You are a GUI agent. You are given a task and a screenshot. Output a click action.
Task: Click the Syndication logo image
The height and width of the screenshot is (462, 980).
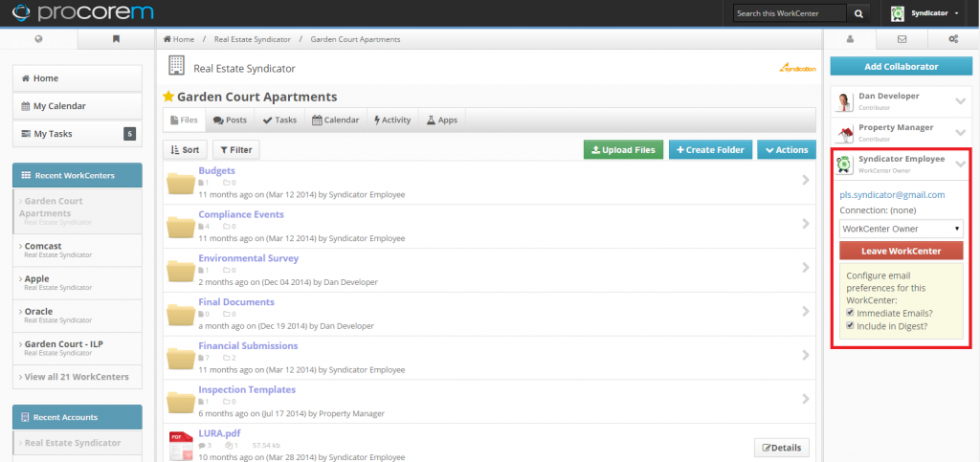(x=797, y=67)
